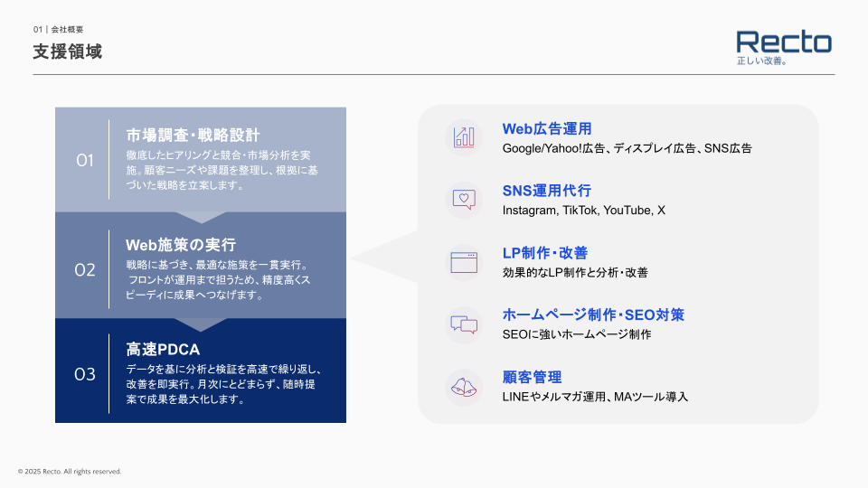This screenshot has width=868, height=488.
Task: Click step number 03
Action: (x=85, y=374)
